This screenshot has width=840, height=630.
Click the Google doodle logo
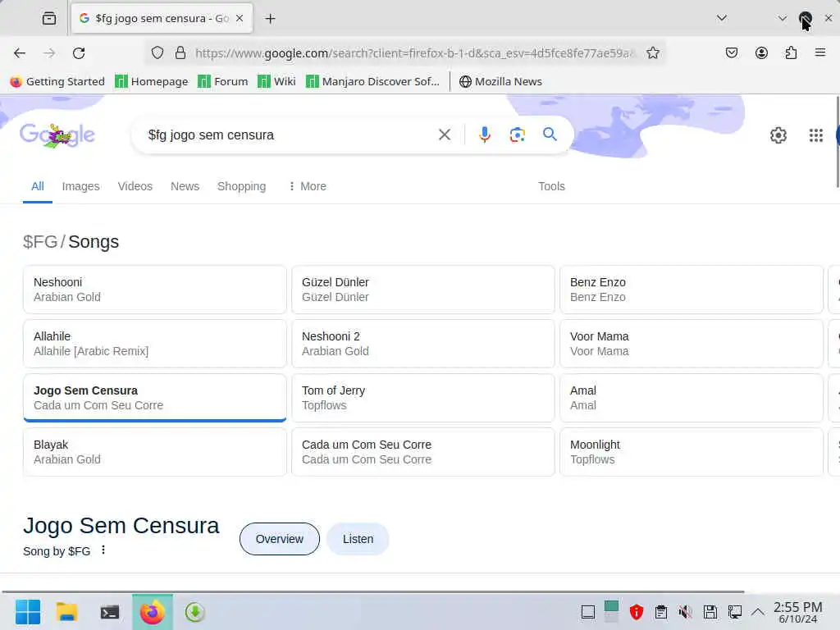click(x=57, y=135)
